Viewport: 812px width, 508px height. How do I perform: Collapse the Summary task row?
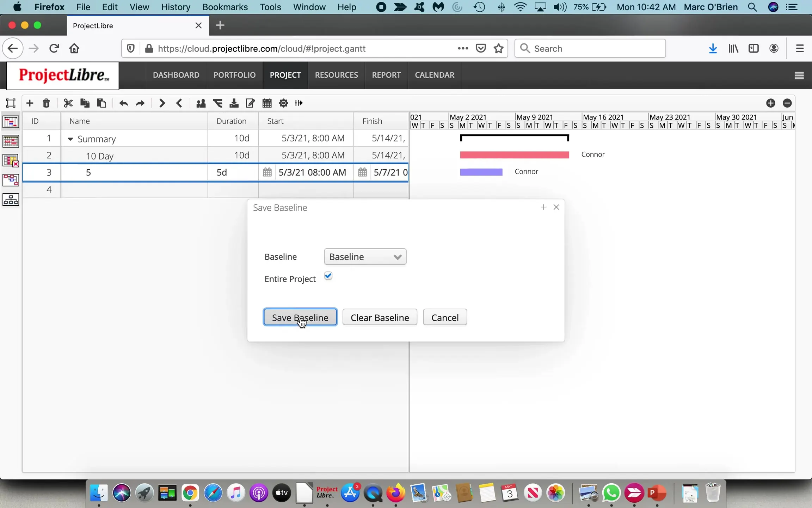[x=70, y=139]
